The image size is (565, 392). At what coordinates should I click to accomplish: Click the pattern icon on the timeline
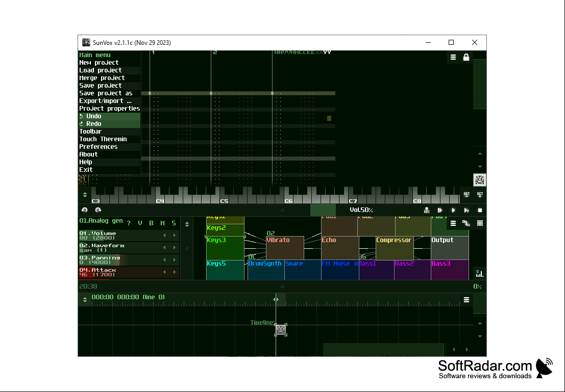point(281,330)
